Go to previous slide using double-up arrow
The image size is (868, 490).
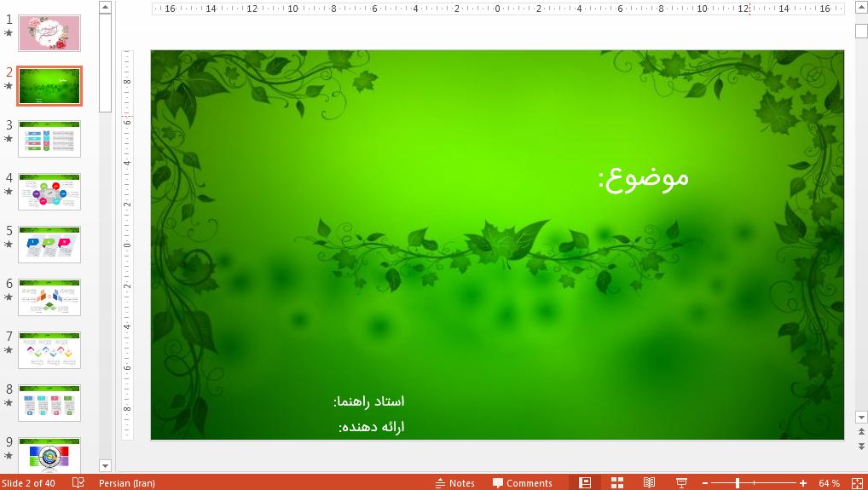point(860,433)
